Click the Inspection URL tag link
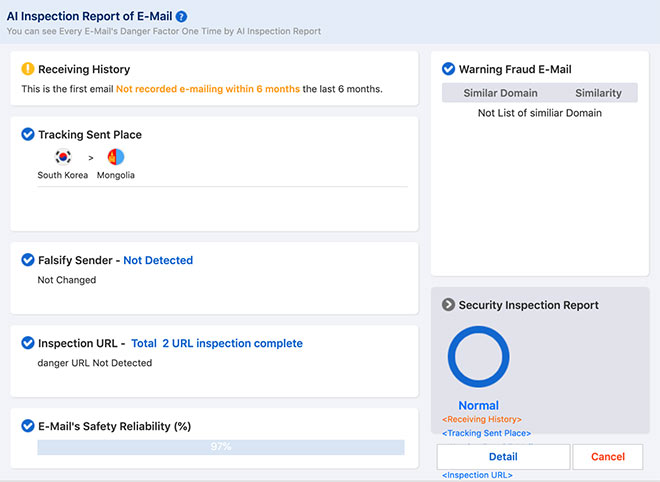This screenshot has width=660, height=482. [476, 474]
